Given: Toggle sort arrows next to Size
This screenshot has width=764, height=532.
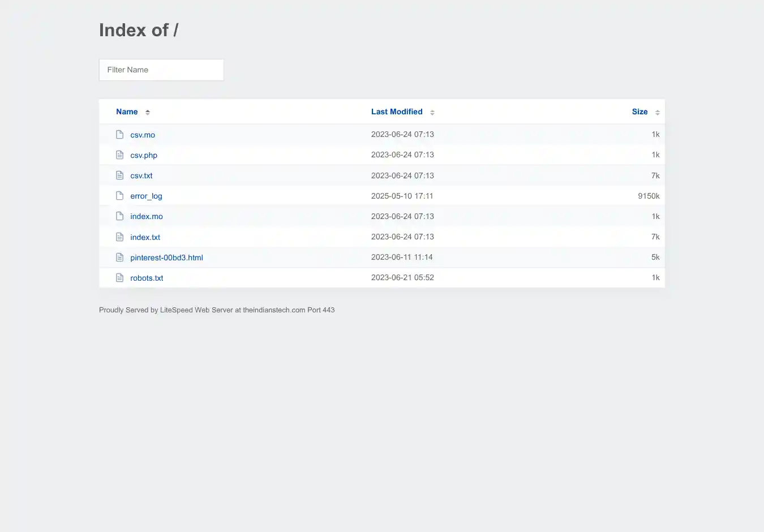Looking at the screenshot, I should [658, 112].
